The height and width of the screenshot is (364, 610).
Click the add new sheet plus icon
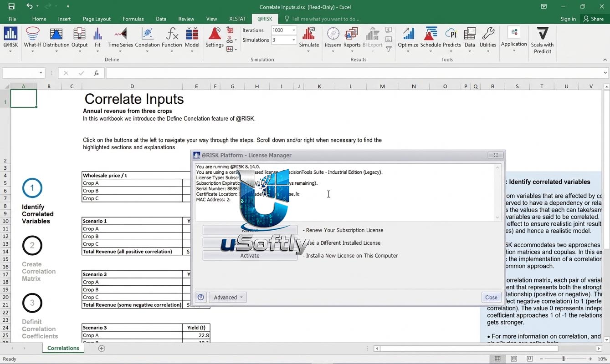[x=102, y=348]
